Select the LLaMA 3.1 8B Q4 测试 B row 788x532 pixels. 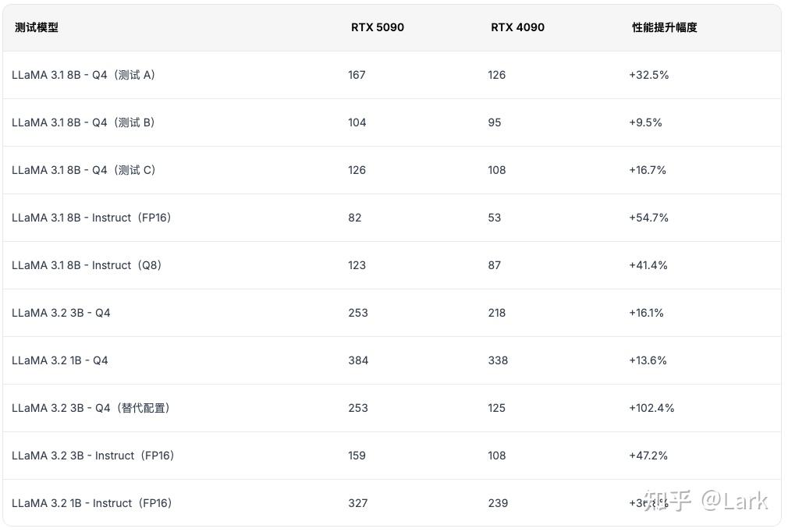[x=392, y=122]
